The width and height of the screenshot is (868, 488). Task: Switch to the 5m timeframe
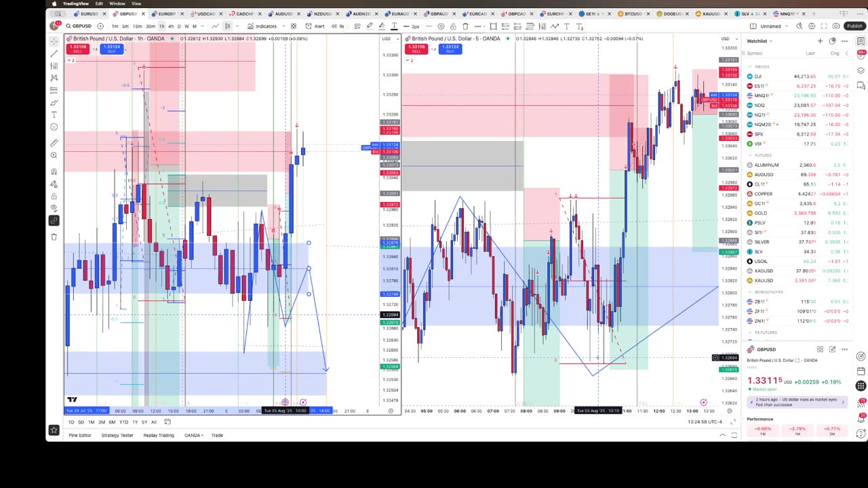click(x=125, y=26)
